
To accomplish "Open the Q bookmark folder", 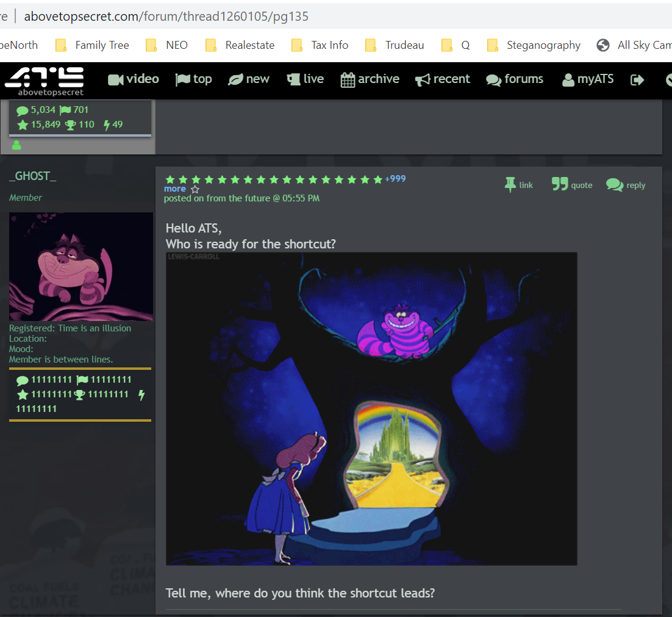I will (456, 45).
